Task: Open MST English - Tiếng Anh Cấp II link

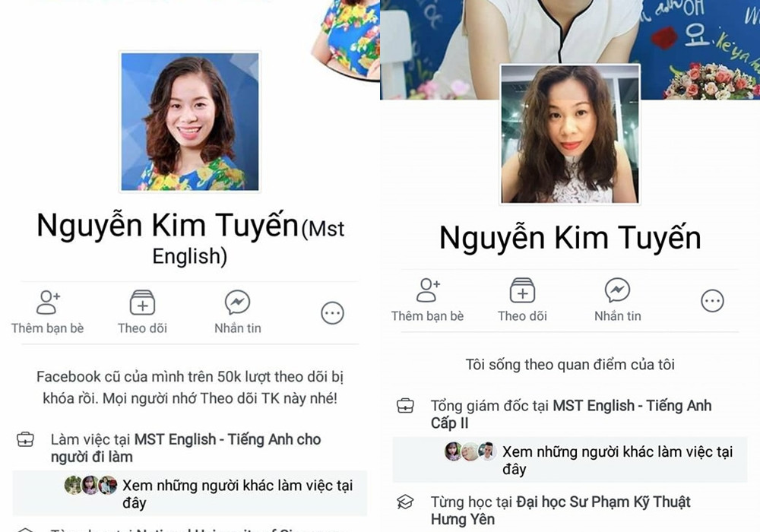Action: pos(571,413)
